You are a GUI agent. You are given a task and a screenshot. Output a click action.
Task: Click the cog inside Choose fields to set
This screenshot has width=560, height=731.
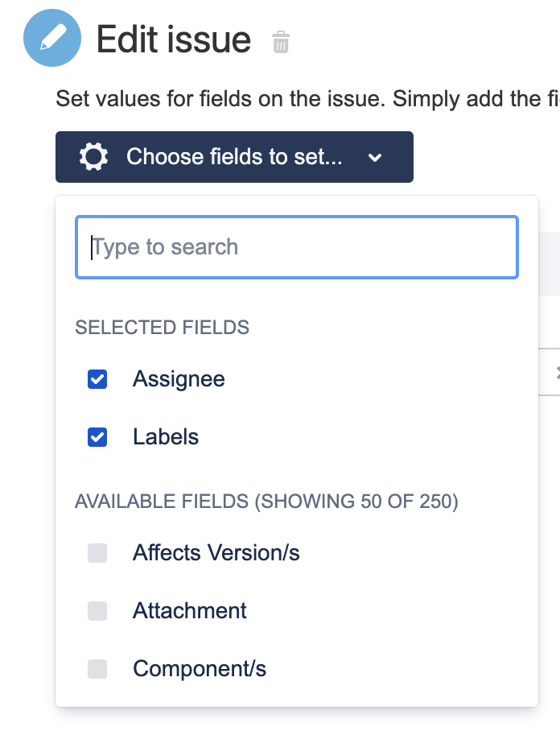click(x=93, y=157)
